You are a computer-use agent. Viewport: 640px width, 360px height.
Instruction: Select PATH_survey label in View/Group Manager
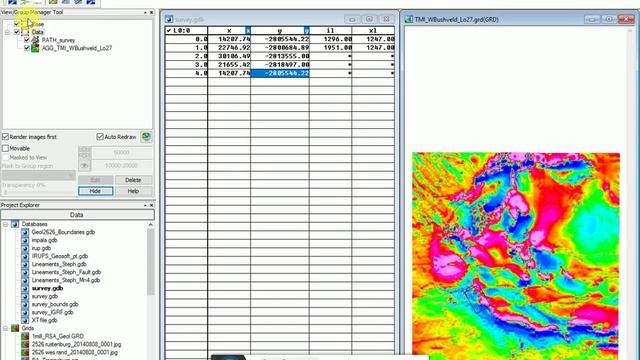pyautogui.click(x=58, y=40)
